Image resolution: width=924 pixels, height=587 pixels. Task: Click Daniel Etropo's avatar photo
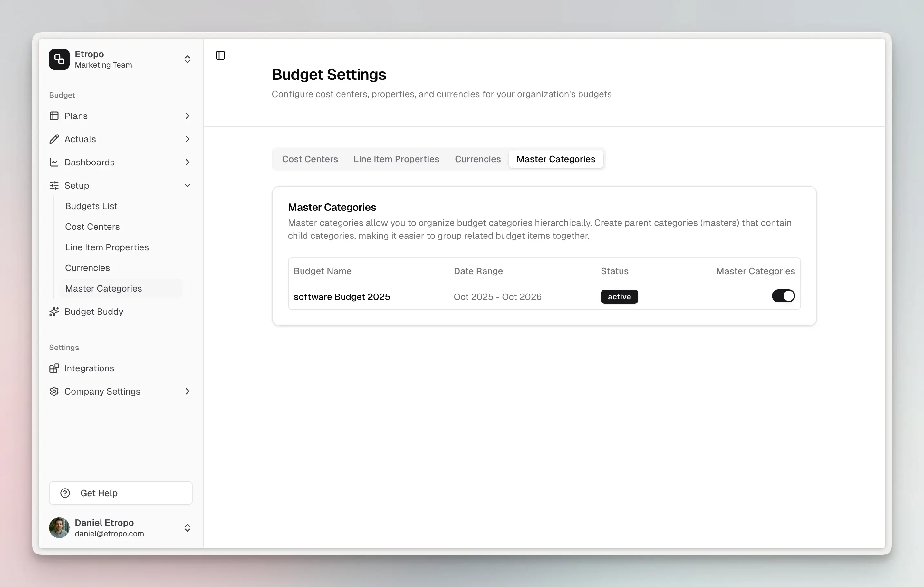click(x=59, y=528)
